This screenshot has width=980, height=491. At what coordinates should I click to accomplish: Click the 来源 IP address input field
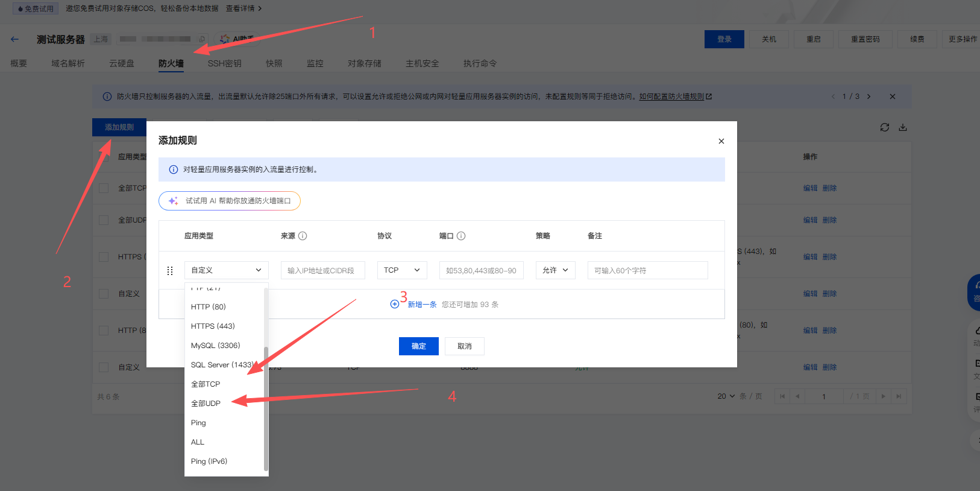(x=322, y=270)
